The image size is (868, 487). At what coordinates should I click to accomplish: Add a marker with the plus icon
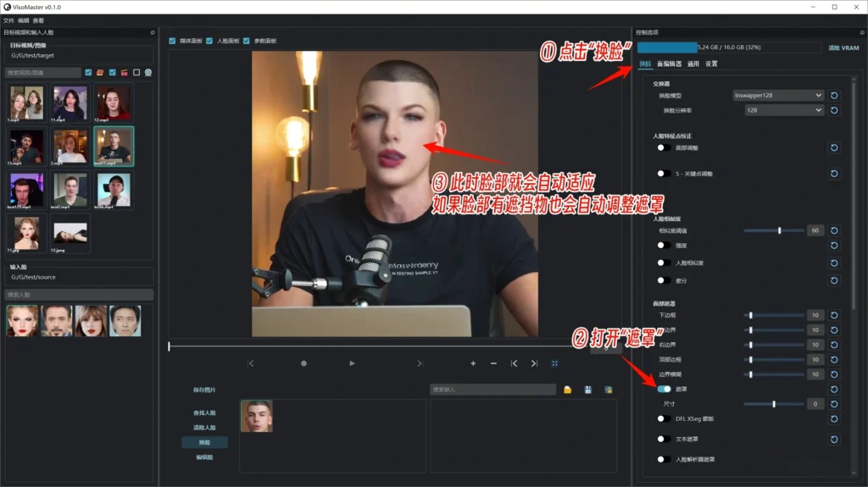[x=473, y=363]
